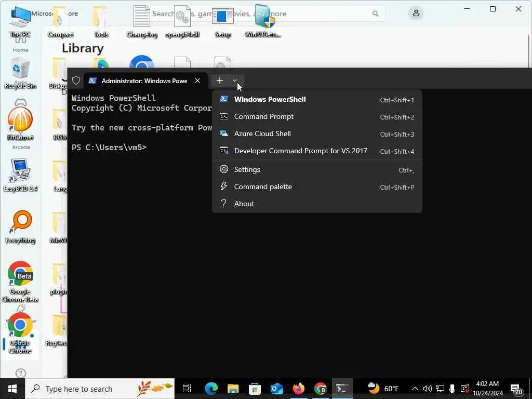Open Microsoft Store from taskbar
Image resolution: width=532 pixels, height=399 pixels.
[255, 389]
